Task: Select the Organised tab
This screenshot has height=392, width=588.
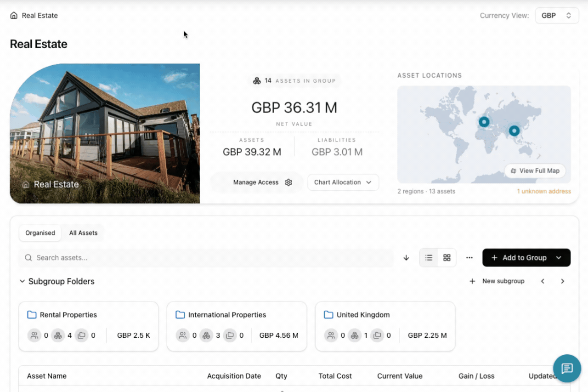Action: tap(40, 233)
